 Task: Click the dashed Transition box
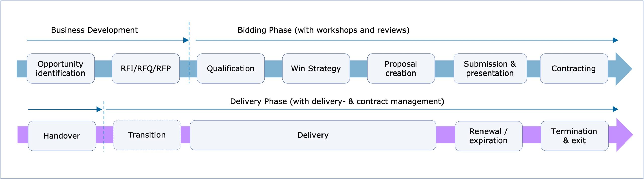pos(147,135)
